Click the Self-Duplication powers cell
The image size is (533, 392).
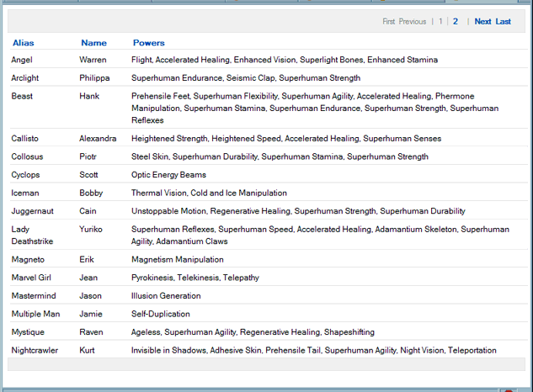pos(161,314)
